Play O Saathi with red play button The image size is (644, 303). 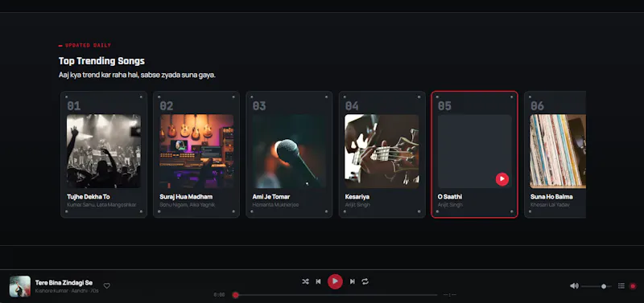point(502,178)
